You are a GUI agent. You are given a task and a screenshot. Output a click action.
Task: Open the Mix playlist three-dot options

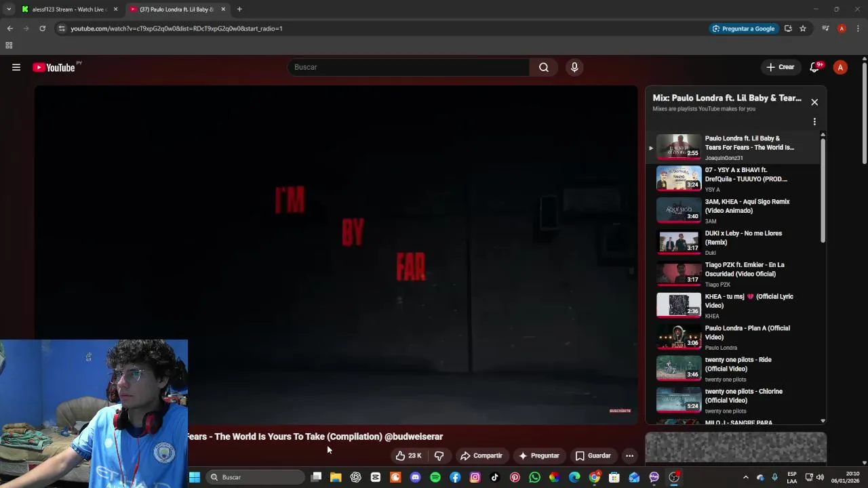(x=814, y=122)
